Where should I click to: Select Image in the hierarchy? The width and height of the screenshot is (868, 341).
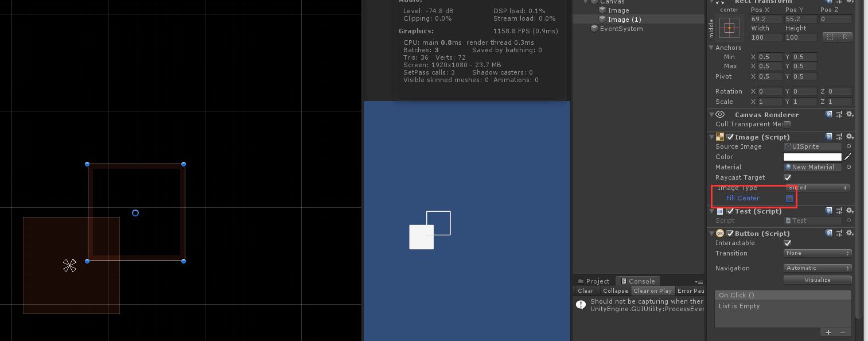[x=618, y=10]
